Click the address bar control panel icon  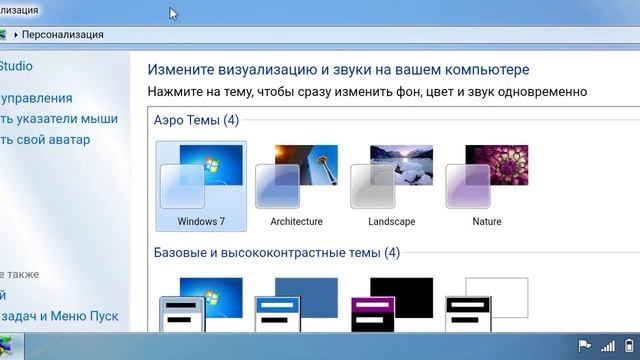tap(2, 35)
